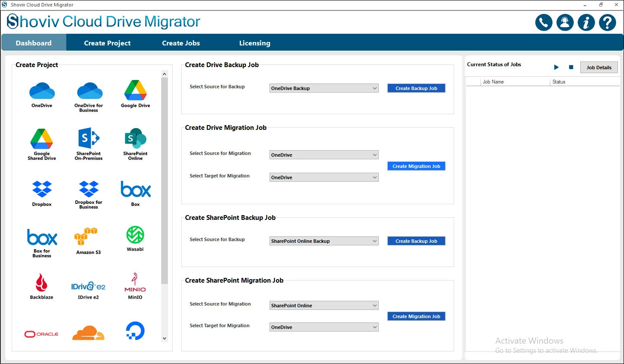Pick the Backblaze project icon

(x=42, y=283)
